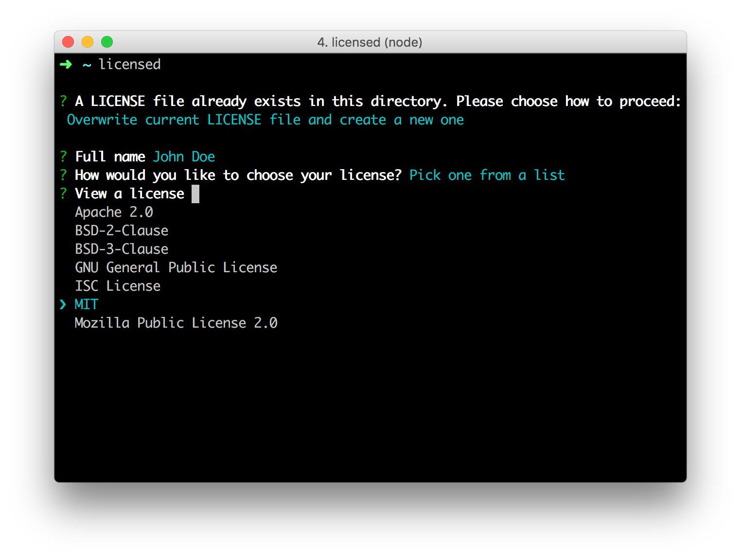Click the green arrow prompt icon
This screenshot has height=560, width=741.
[x=65, y=64]
